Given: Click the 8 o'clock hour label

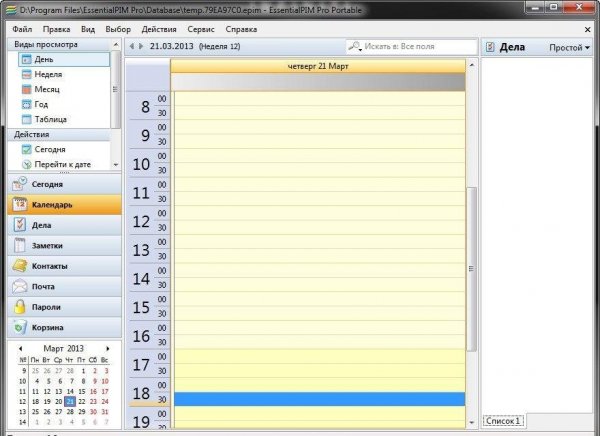Looking at the screenshot, I should [145, 106].
